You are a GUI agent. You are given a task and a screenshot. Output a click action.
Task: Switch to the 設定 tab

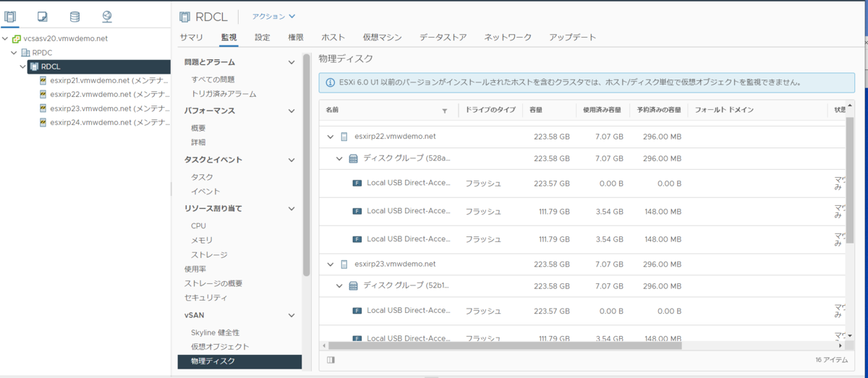263,38
